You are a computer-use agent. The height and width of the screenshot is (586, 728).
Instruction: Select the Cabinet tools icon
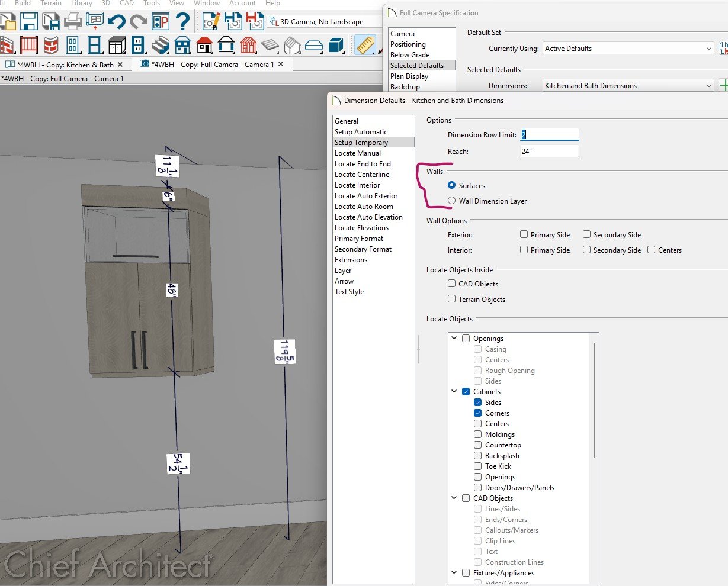tap(116, 45)
